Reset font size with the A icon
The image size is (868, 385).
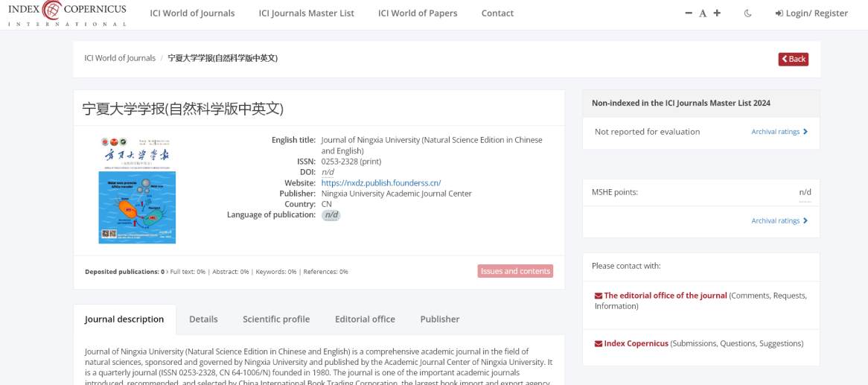point(703,13)
